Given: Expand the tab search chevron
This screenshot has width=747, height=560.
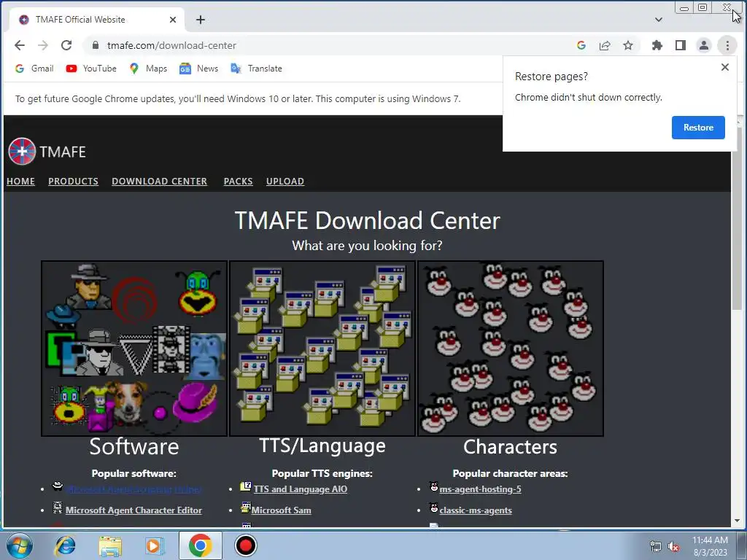Looking at the screenshot, I should tap(659, 20).
